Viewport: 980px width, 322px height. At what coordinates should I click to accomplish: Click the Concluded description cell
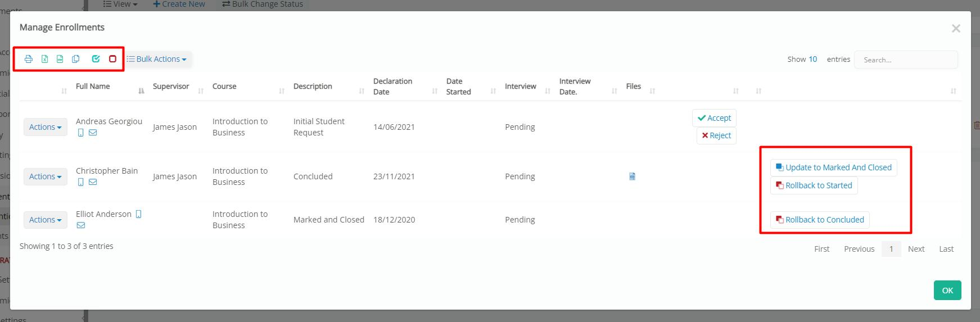tap(313, 176)
